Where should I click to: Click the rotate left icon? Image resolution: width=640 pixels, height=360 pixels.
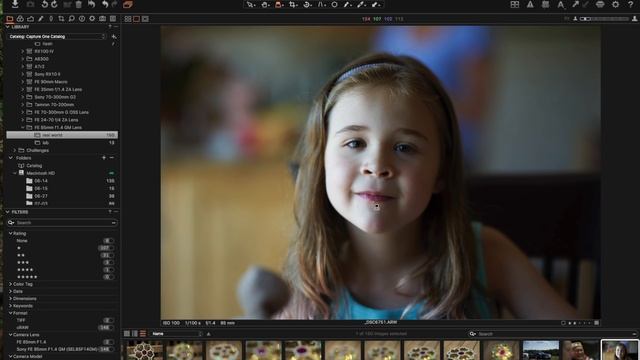coord(44,4)
